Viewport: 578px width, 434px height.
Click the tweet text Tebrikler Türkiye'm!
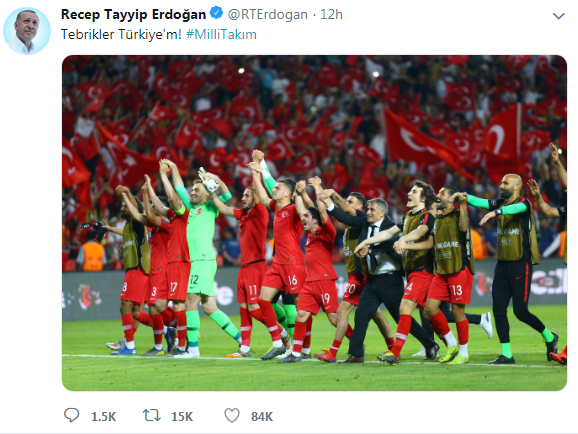(121, 34)
